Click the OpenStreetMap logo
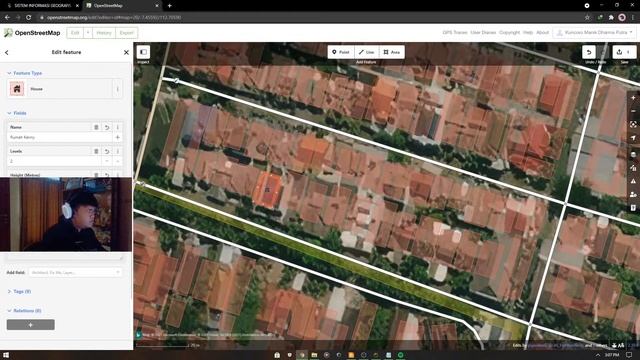The width and height of the screenshot is (640, 360). click(32, 33)
